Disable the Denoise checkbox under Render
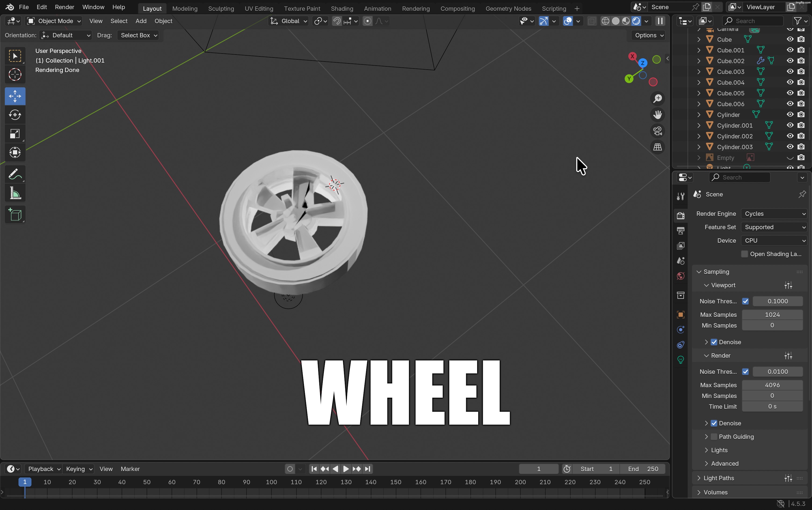 tap(713, 423)
